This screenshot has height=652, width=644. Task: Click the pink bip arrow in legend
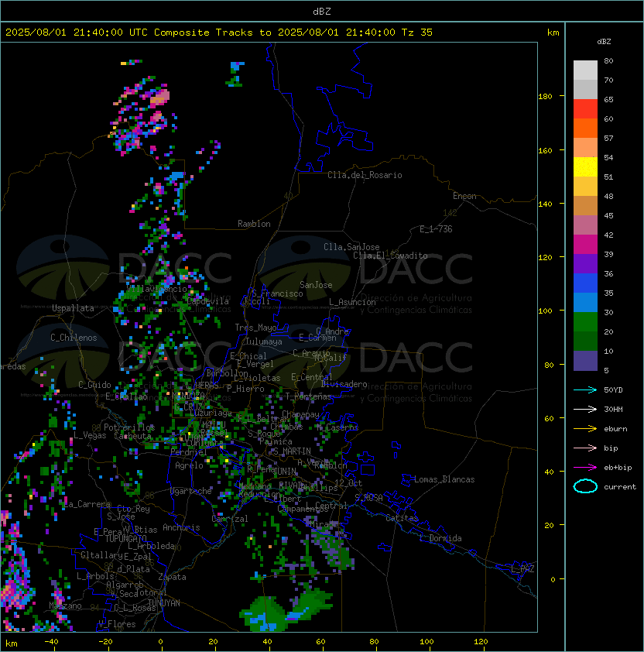[x=585, y=448]
